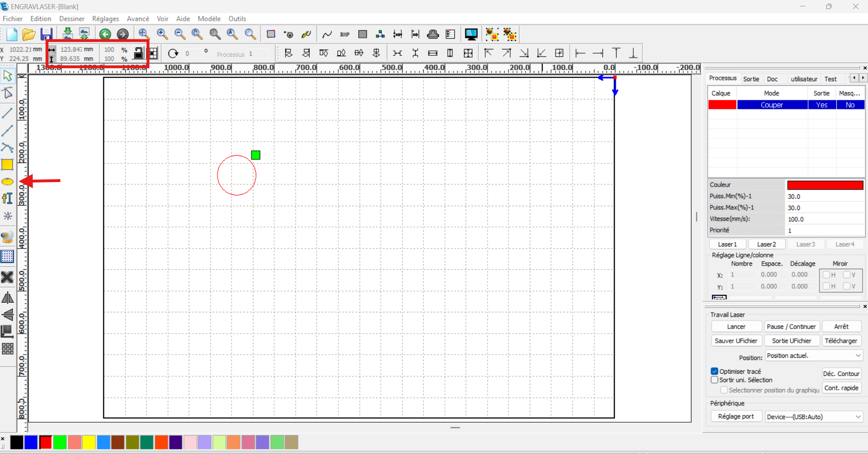868x454 pixels.
Task: Pick the black color swatch
Action: click(x=17, y=442)
